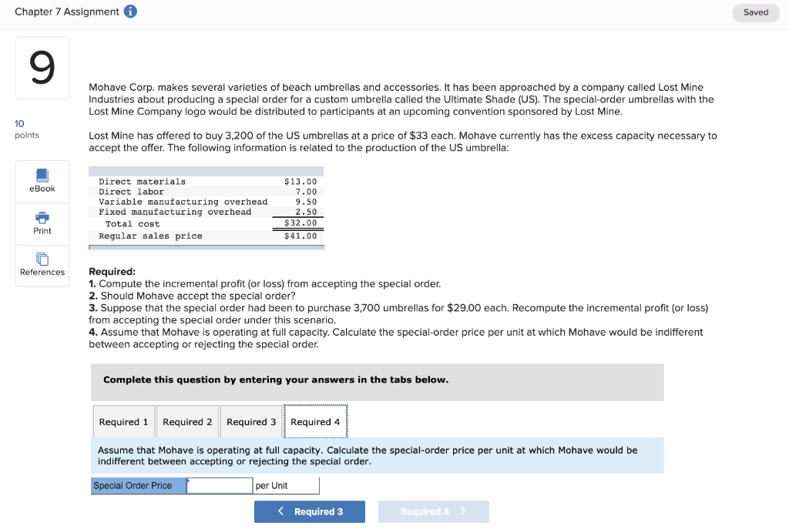This screenshot has height=532, width=789.
Task: Click the 'Required:' heading
Action: click(112, 272)
